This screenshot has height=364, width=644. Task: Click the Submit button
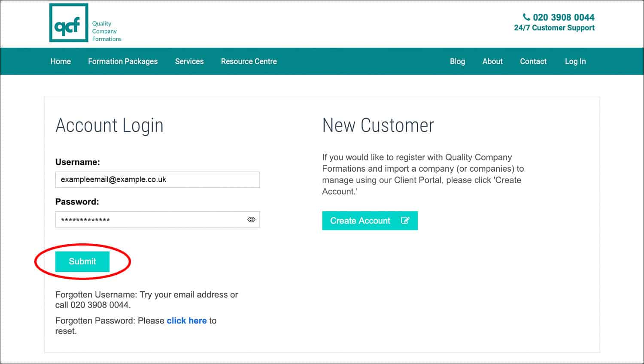(x=82, y=261)
